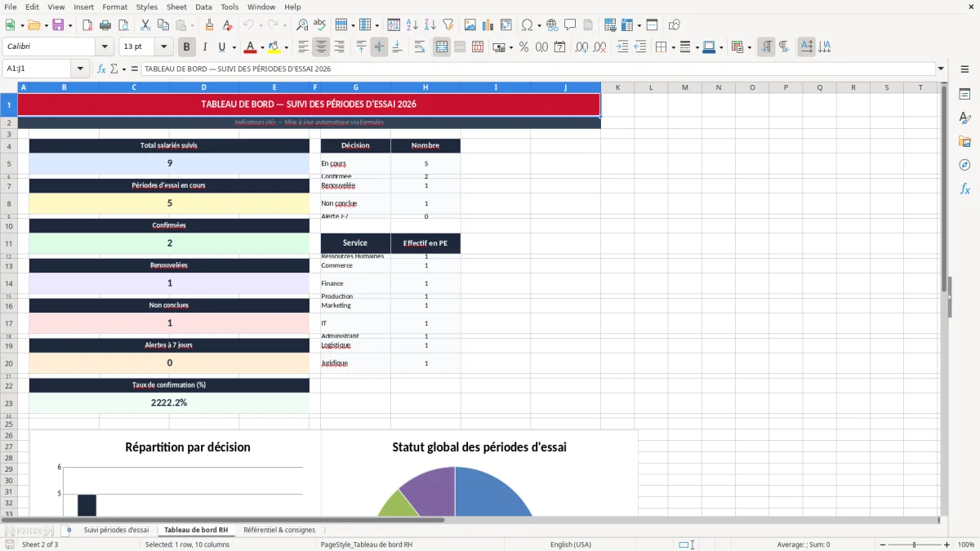Image resolution: width=980 pixels, height=551 pixels.
Task: Apply Percent number format
Action: click(523, 47)
